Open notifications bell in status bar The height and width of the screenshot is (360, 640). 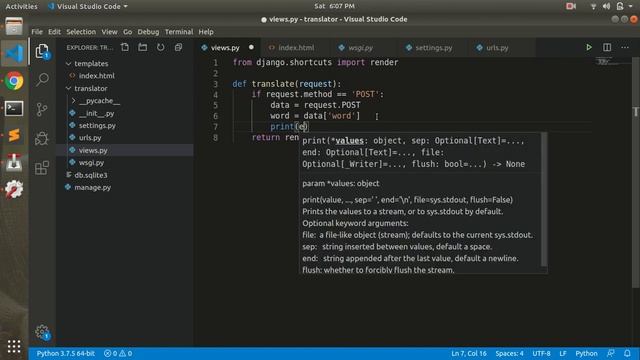pyautogui.click(x=627, y=353)
